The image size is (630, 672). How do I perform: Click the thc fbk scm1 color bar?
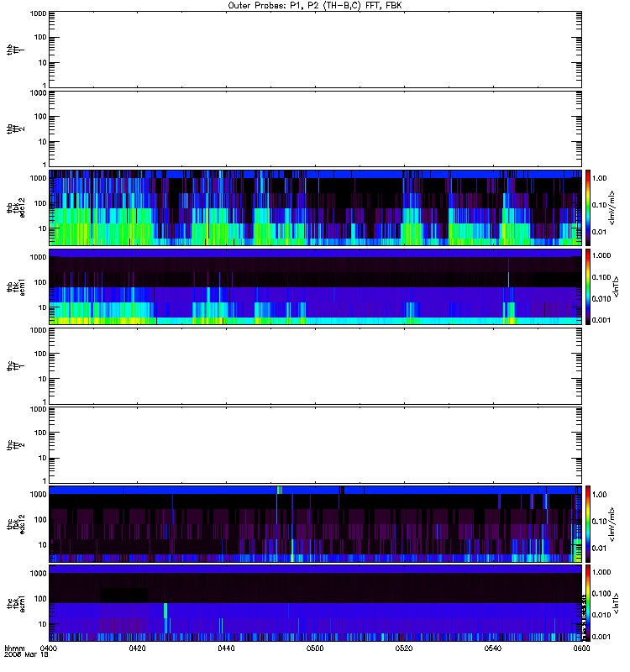tap(588, 603)
